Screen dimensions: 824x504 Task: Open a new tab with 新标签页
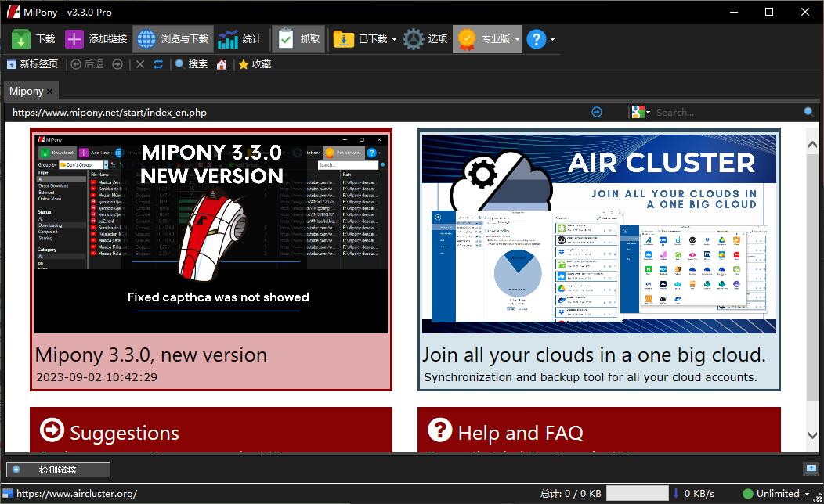[x=33, y=64]
